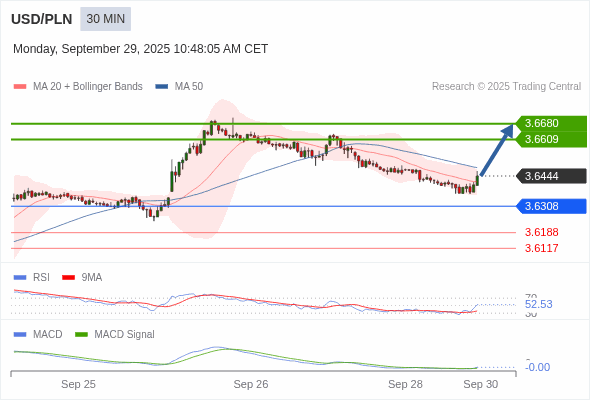Viewport: 590px width, 400px height.
Task: Click the 3.6308 pivot price tag
Action: pos(552,206)
